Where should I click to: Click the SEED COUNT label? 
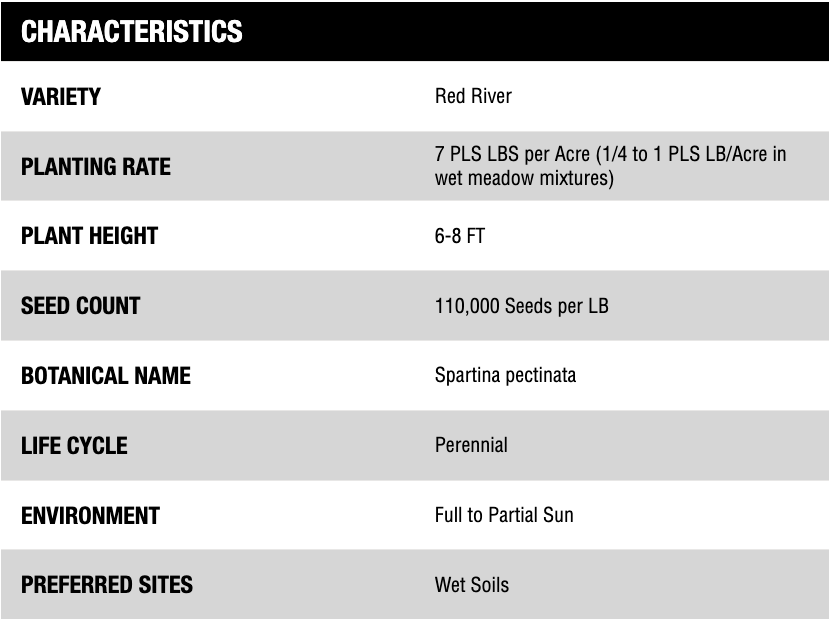(x=80, y=306)
